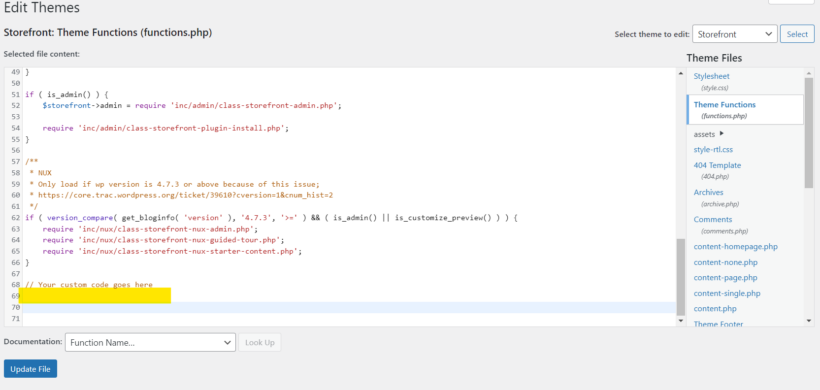Click the Selected file content label
The height and width of the screenshot is (390, 820).
coord(41,54)
